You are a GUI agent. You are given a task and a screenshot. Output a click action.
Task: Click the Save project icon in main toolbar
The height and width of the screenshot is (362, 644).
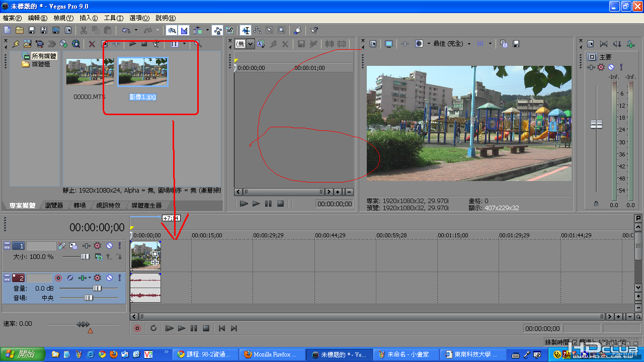coord(32,30)
